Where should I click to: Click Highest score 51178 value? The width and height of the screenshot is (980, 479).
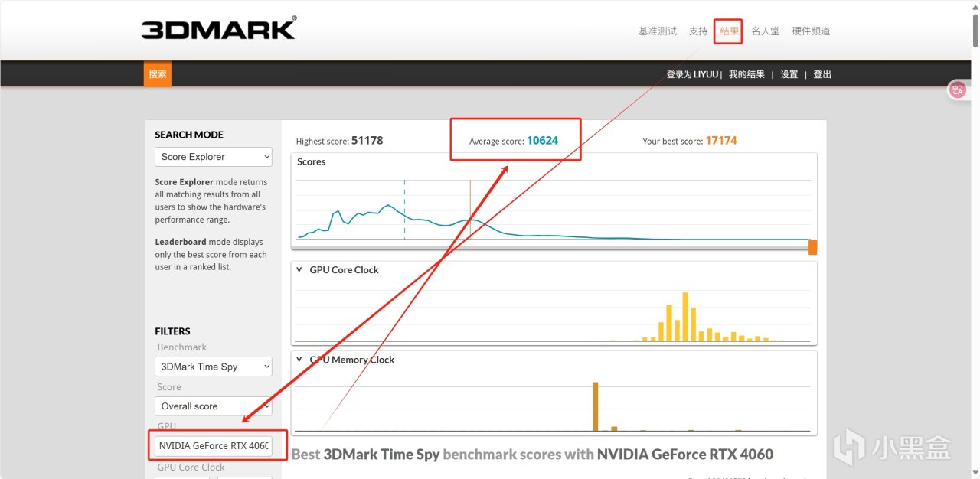[x=367, y=141]
